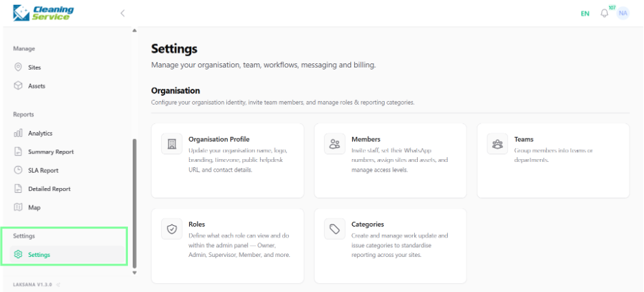Click the Members people icon
Image resolution: width=644 pixels, height=292 pixels.
tap(335, 143)
